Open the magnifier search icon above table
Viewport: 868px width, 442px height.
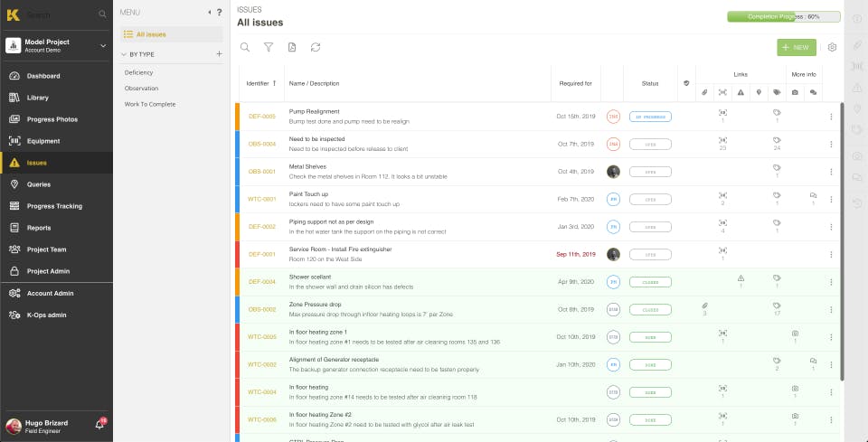pyautogui.click(x=245, y=48)
